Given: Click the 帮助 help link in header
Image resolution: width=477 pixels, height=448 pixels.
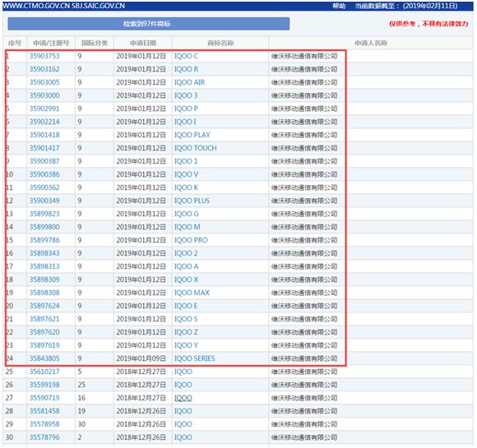Looking at the screenshot, I should pyautogui.click(x=339, y=6).
